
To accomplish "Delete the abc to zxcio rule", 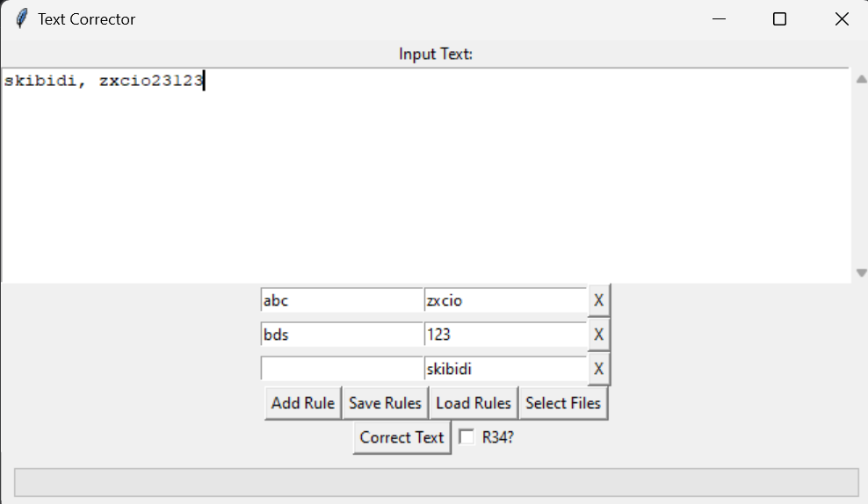I will (598, 300).
